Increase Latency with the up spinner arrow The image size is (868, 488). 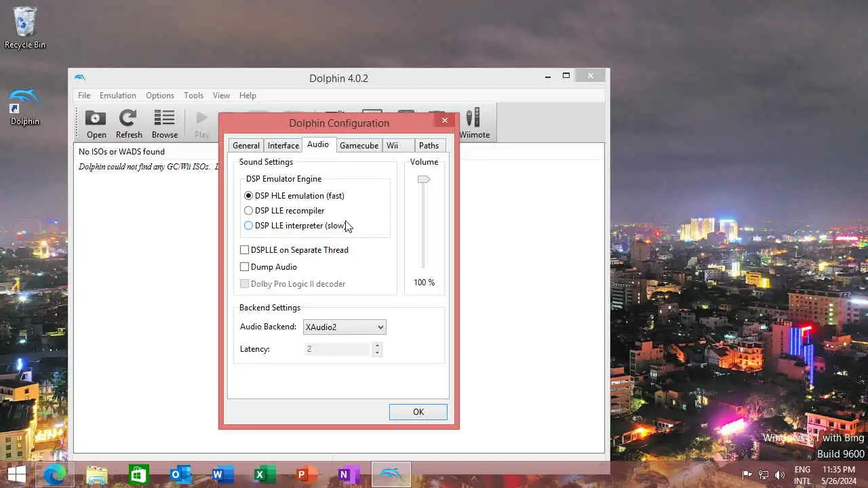tap(378, 346)
